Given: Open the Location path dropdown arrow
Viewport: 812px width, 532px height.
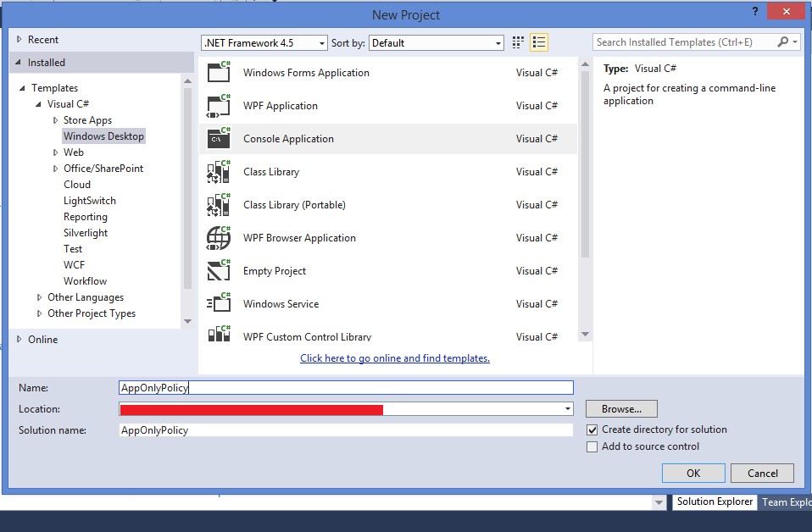Looking at the screenshot, I should [x=568, y=409].
